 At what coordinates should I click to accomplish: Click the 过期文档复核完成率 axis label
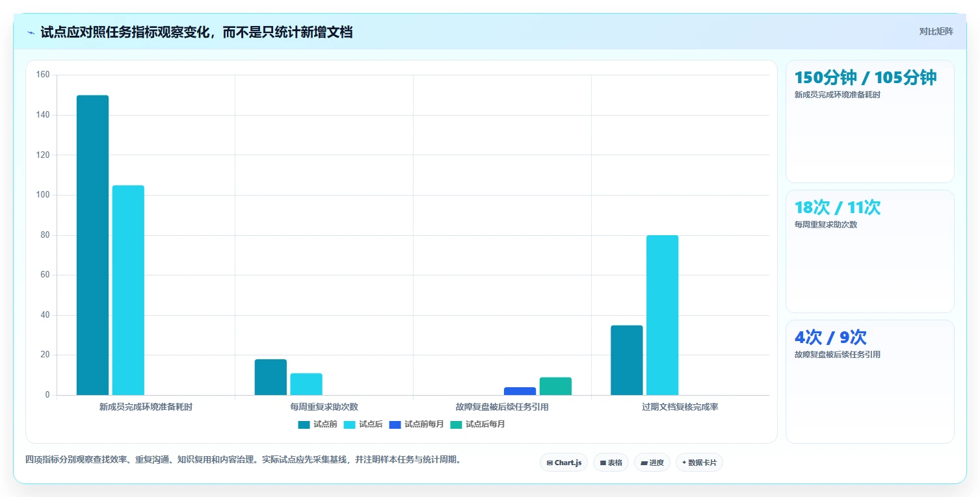(x=680, y=407)
